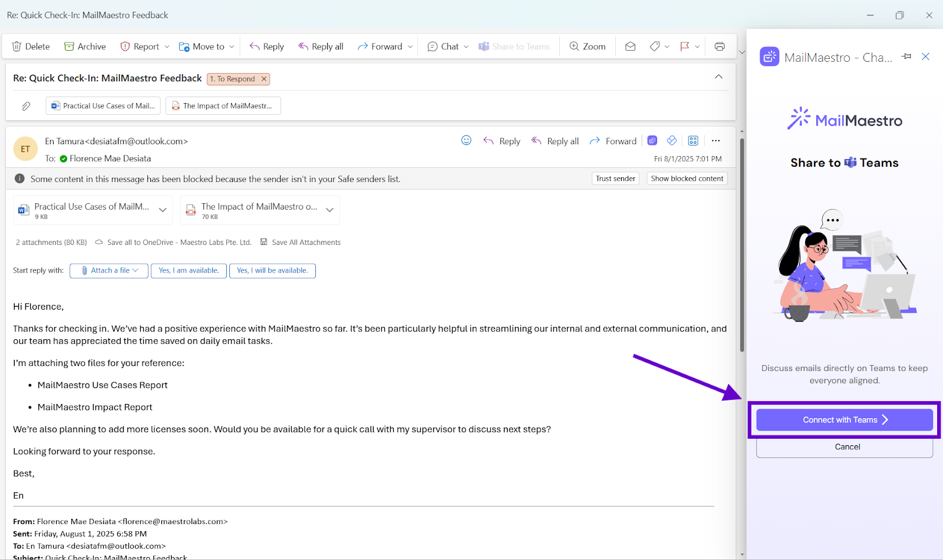The width and height of the screenshot is (943, 560).
Task: Click Trust sender button
Action: pos(615,178)
